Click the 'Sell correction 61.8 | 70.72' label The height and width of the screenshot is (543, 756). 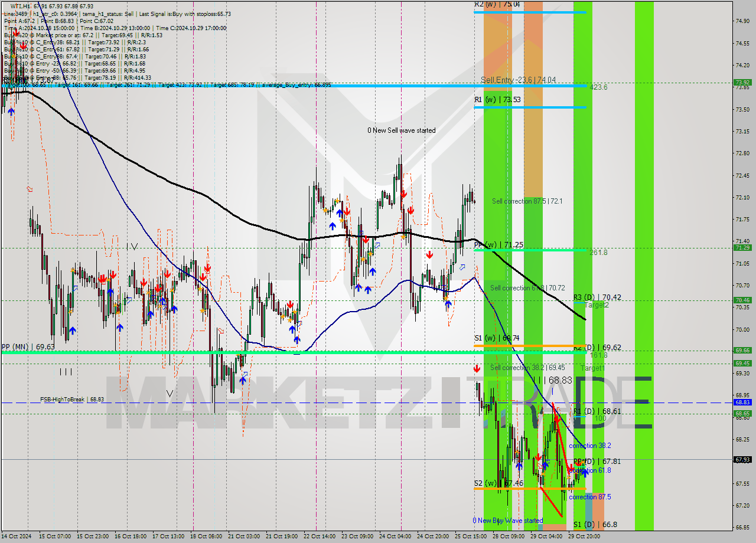point(528,288)
